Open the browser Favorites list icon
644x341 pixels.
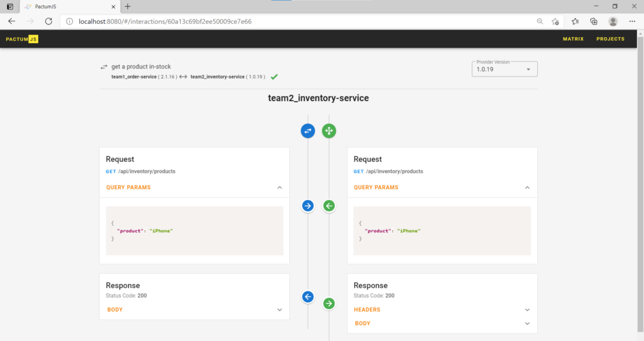click(575, 21)
